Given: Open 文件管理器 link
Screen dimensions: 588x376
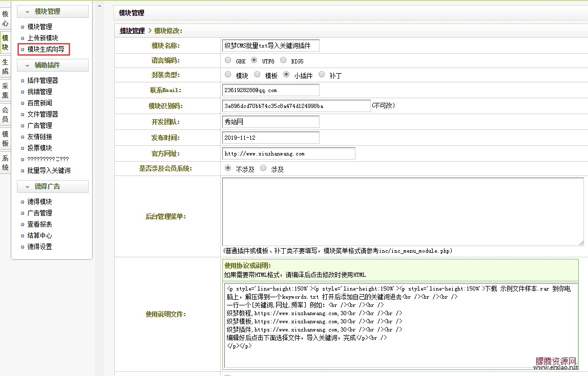Looking at the screenshot, I should (43, 114).
